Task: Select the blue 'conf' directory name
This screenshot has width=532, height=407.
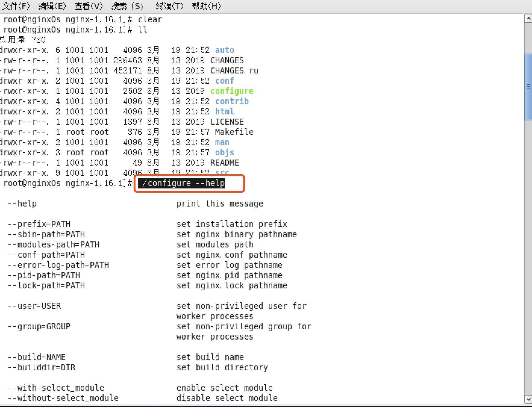Action: [225, 81]
